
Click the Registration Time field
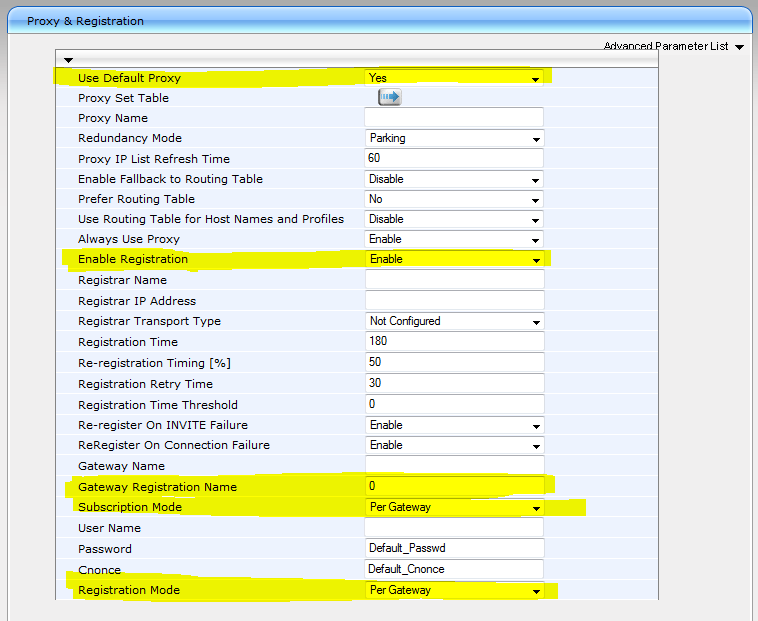click(x=455, y=342)
